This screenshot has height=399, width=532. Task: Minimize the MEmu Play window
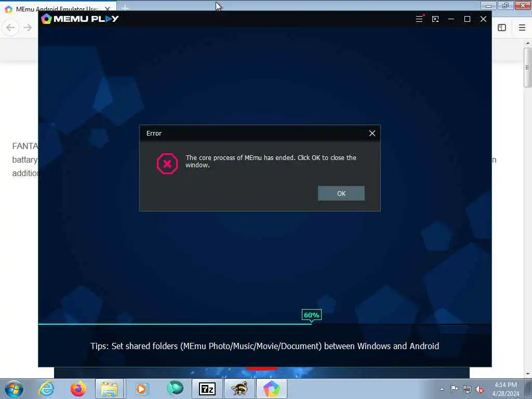451,19
